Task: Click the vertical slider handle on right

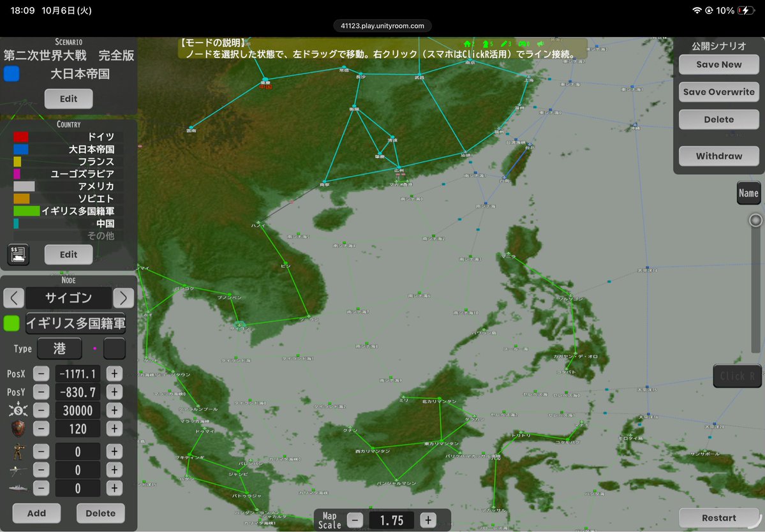Action: pyautogui.click(x=755, y=221)
